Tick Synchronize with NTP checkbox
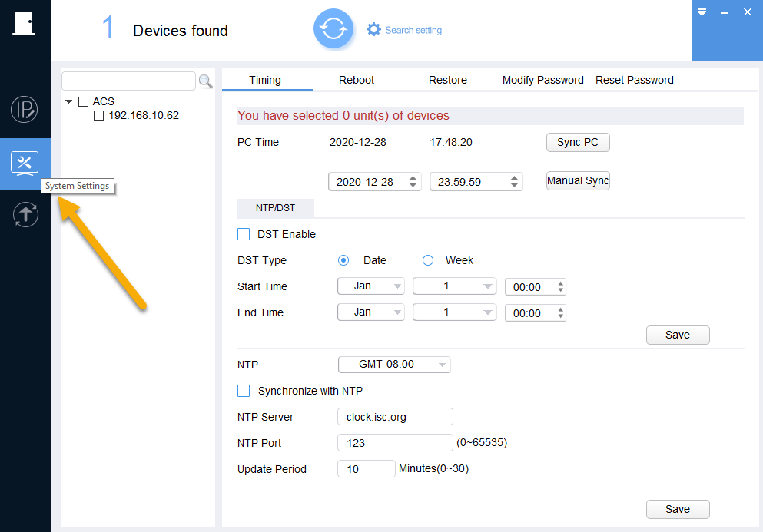This screenshot has width=763, height=532. [x=244, y=391]
